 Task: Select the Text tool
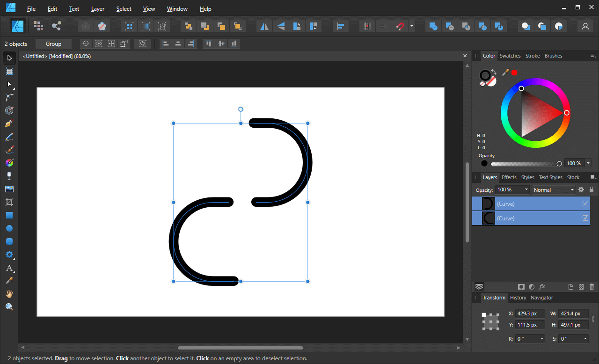click(x=9, y=268)
